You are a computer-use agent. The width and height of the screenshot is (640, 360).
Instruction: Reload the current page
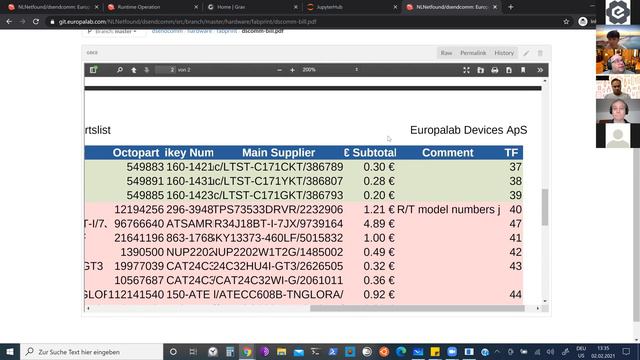[36, 22]
